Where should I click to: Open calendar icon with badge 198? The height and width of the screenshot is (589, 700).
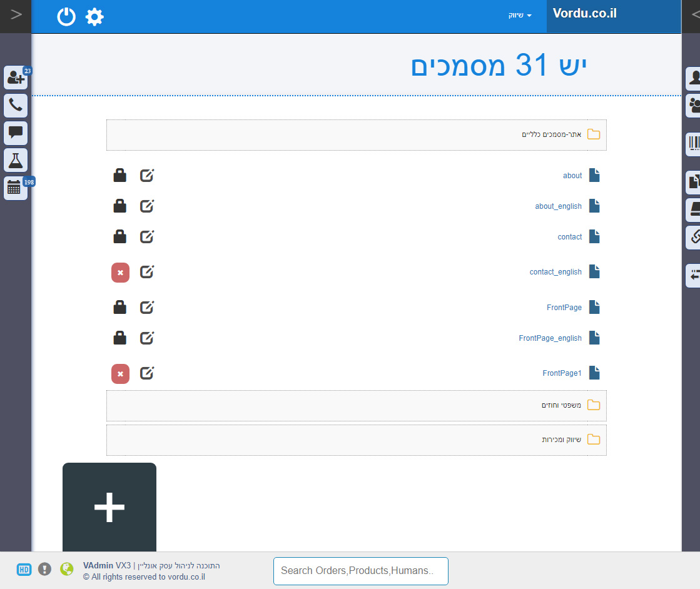tap(16, 188)
